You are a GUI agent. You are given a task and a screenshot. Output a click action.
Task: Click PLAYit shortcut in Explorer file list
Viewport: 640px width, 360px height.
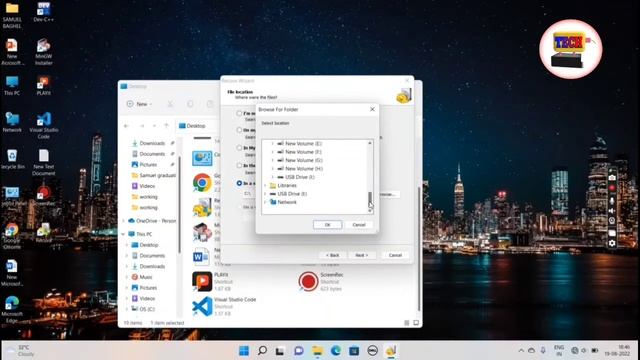pyautogui.click(x=202, y=281)
